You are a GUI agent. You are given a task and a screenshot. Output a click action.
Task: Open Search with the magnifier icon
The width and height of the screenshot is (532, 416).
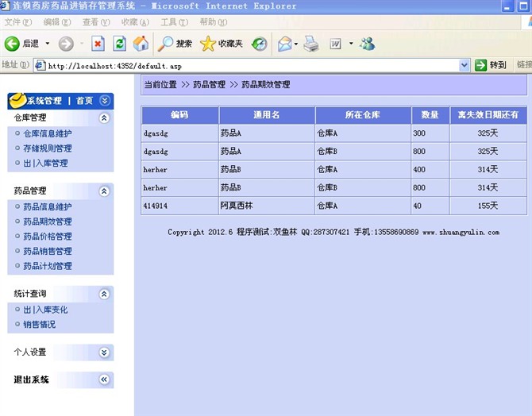pyautogui.click(x=166, y=44)
